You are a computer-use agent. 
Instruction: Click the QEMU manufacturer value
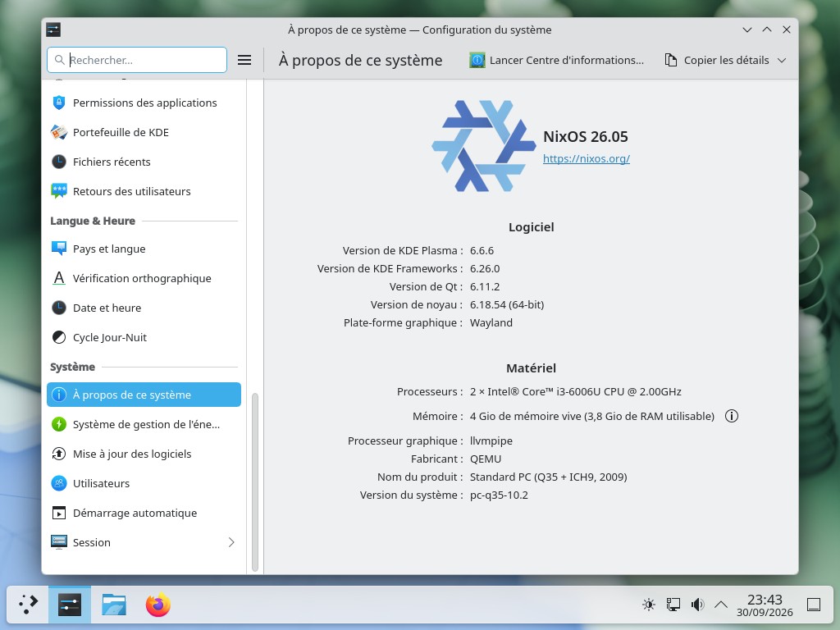click(x=486, y=459)
